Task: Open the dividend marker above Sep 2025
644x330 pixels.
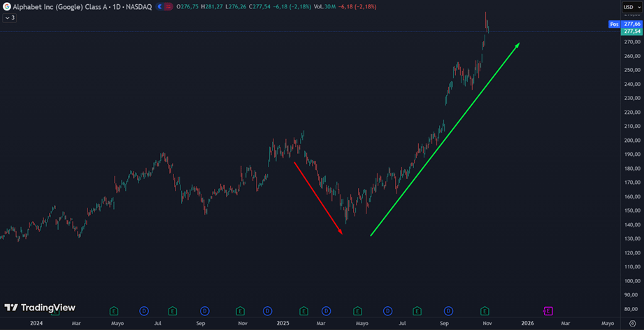Action: point(448,310)
